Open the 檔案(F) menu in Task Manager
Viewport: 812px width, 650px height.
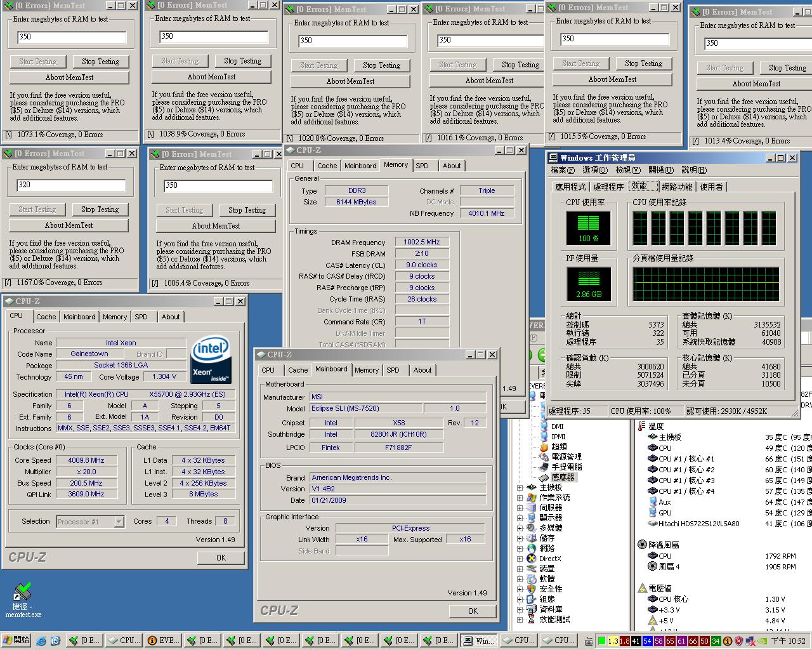pyautogui.click(x=563, y=170)
